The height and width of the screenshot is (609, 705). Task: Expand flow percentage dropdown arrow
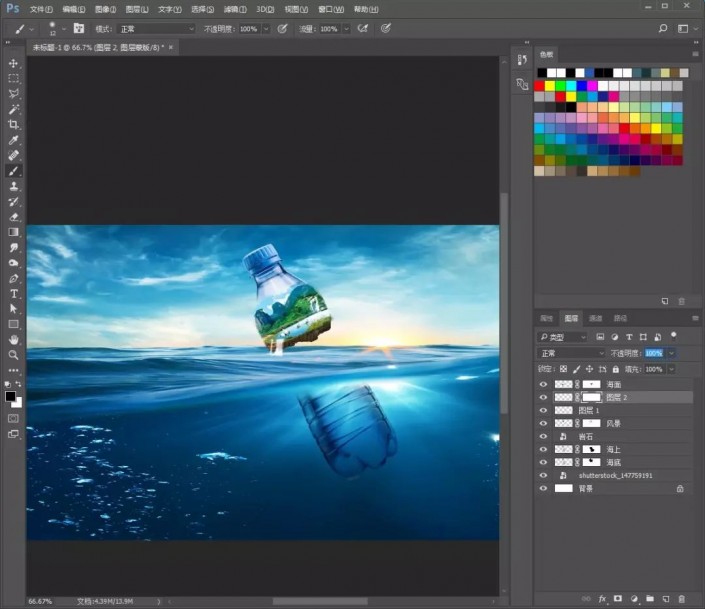[x=346, y=29]
